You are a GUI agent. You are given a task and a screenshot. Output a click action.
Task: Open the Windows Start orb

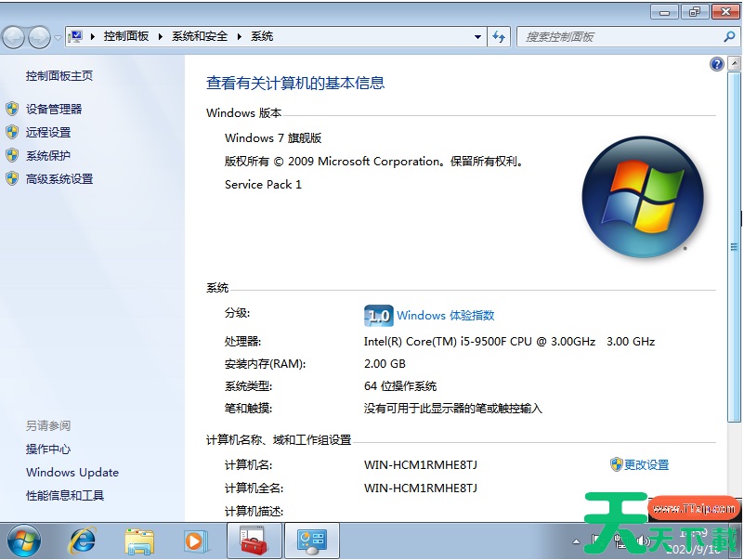coord(23,540)
